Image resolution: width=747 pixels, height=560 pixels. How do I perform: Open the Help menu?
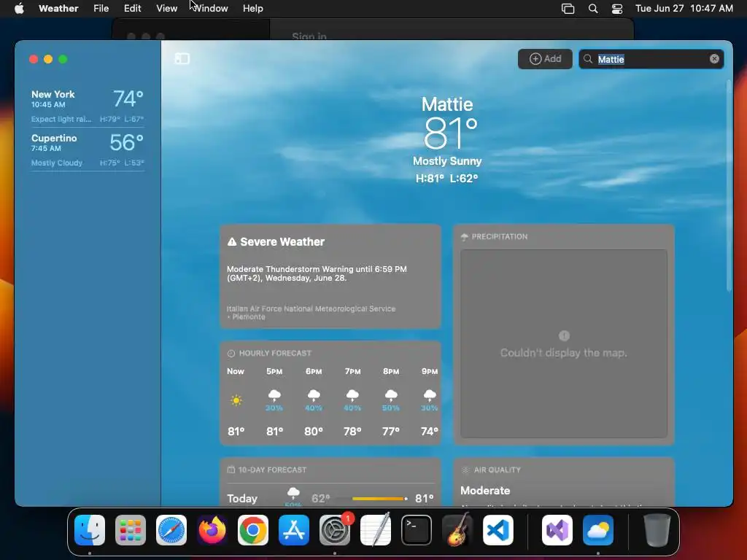coord(252,9)
